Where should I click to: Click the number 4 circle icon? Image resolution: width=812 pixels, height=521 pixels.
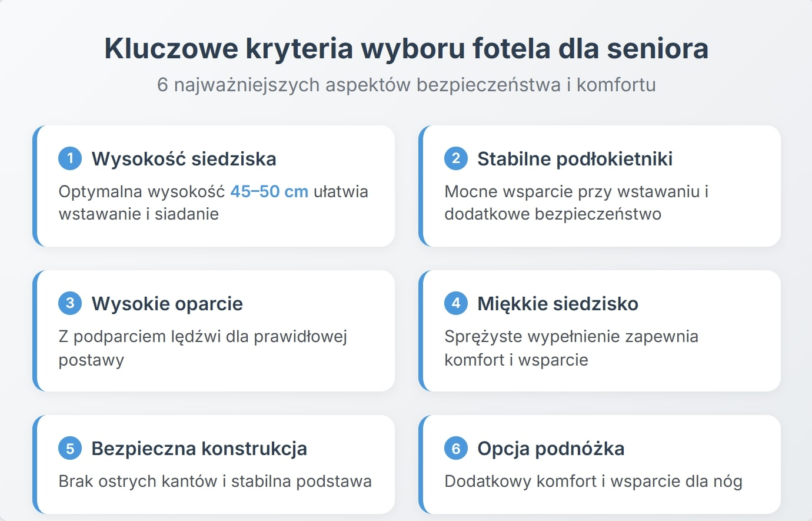(456, 303)
